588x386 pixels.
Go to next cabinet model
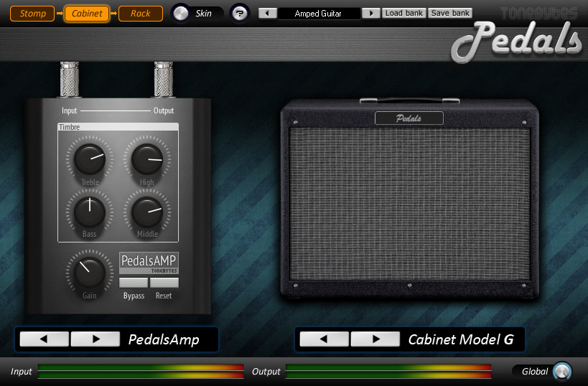(375, 339)
